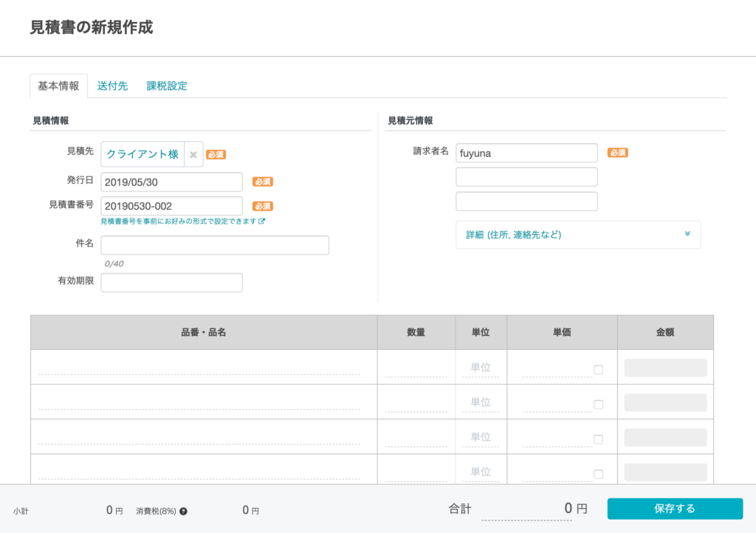The height and width of the screenshot is (533, 756).
Task: Focus the 有効期限 expiry field
Action: (x=171, y=283)
